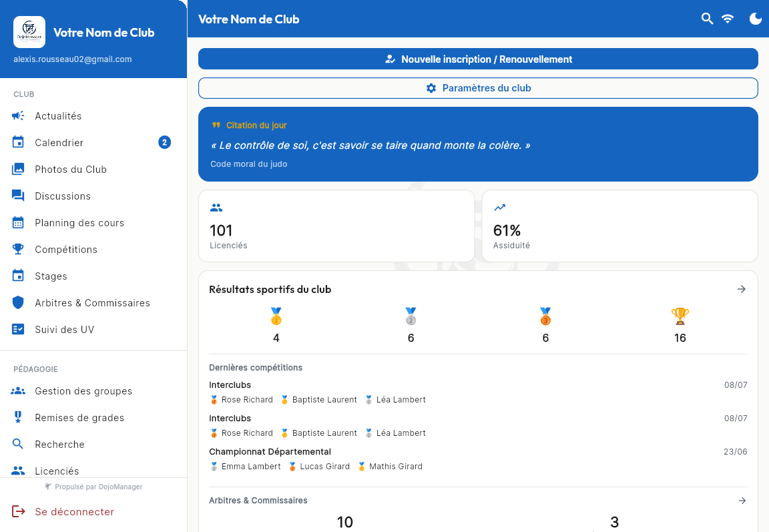
Task: Click the person-check icon on Nouvelle inscription
Action: tap(391, 59)
